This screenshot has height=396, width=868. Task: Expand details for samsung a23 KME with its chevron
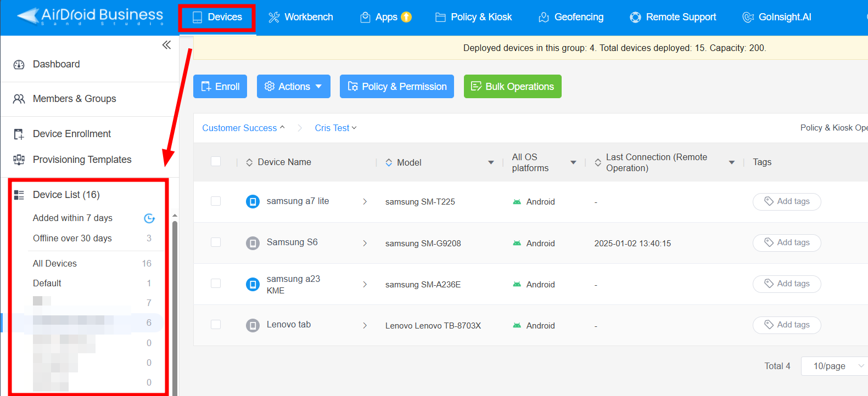365,284
